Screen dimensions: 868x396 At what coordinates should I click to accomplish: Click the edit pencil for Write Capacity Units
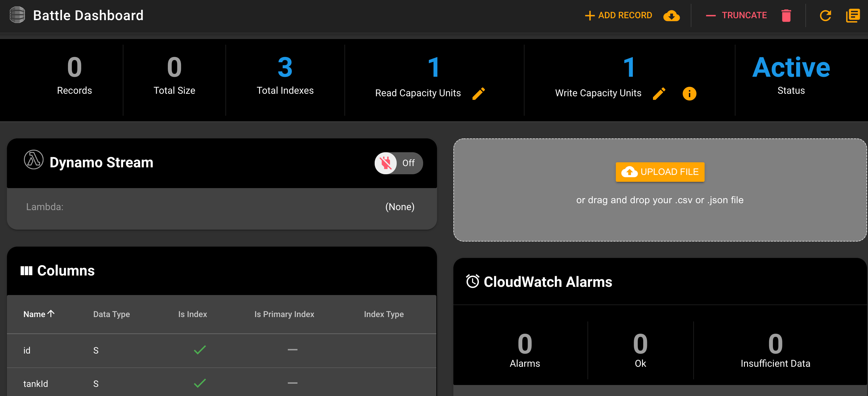(661, 92)
